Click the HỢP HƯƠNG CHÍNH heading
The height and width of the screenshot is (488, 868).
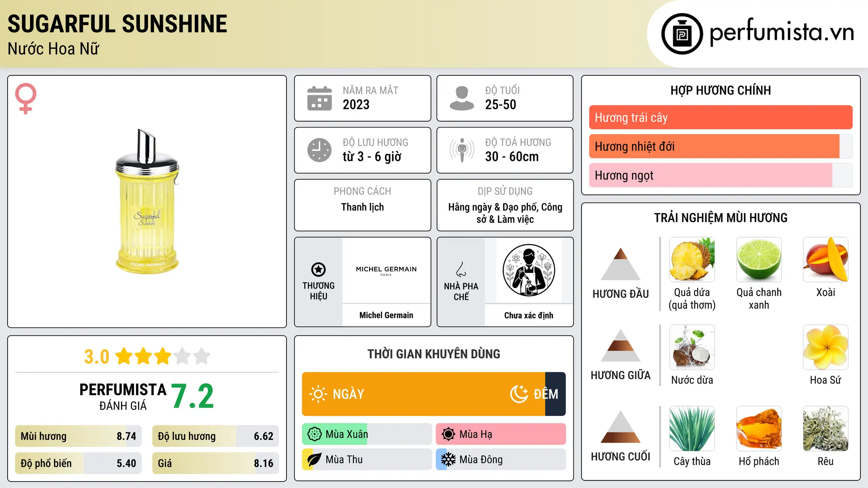[721, 90]
